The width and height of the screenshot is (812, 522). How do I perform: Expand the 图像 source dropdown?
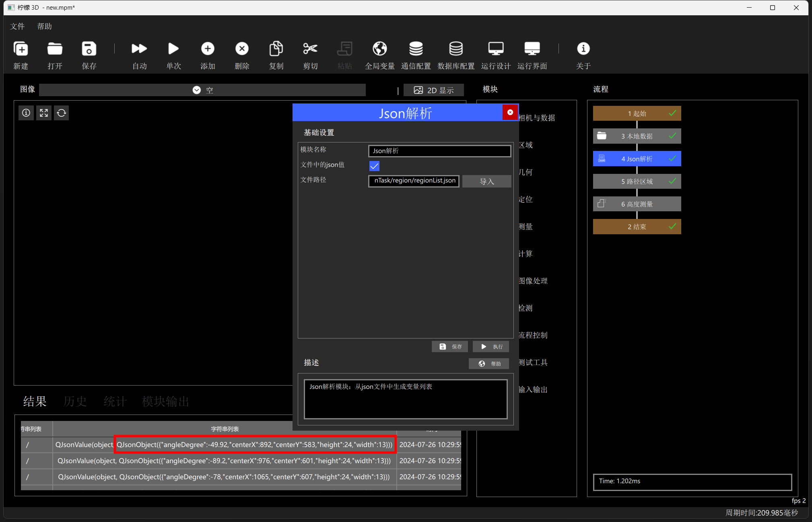(202, 90)
